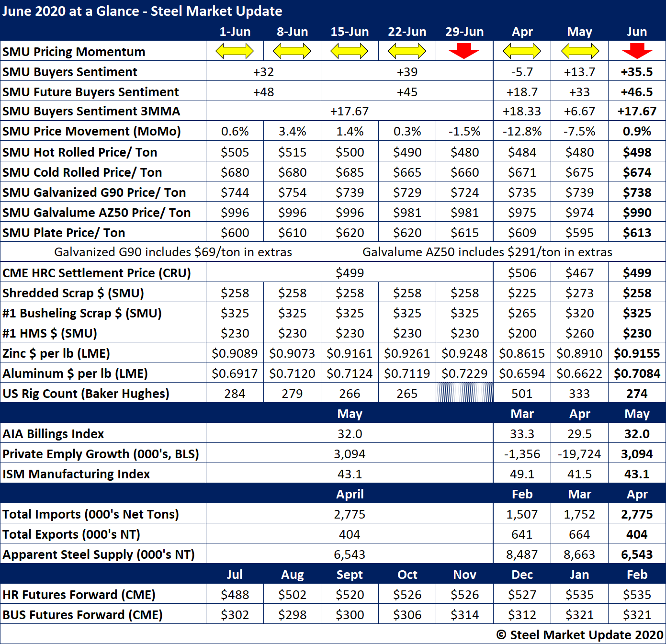This screenshot has width=666, height=644.
Task: Click the Steel Market Update 2020 copyright text
Action: [580, 635]
